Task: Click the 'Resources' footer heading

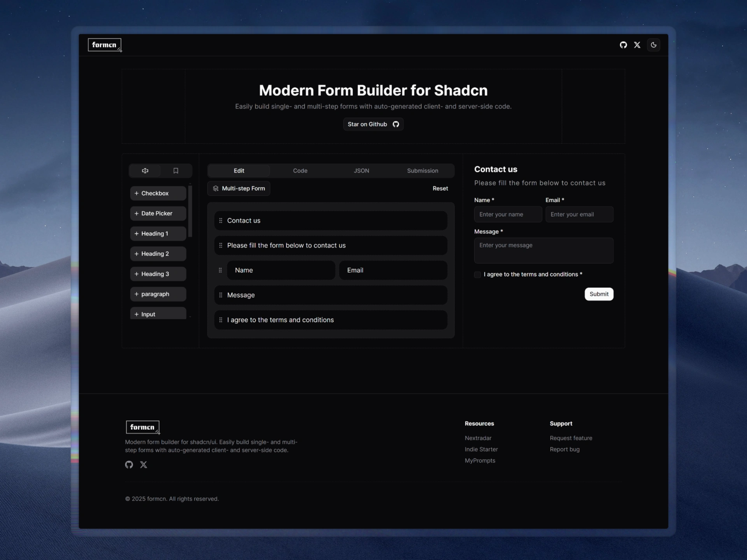Action: [x=479, y=423]
